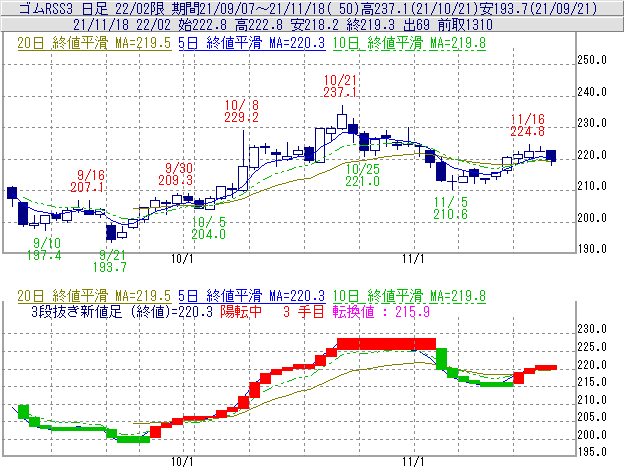Select the 10/5 low label 204.0
The image size is (624, 475).
209,234
